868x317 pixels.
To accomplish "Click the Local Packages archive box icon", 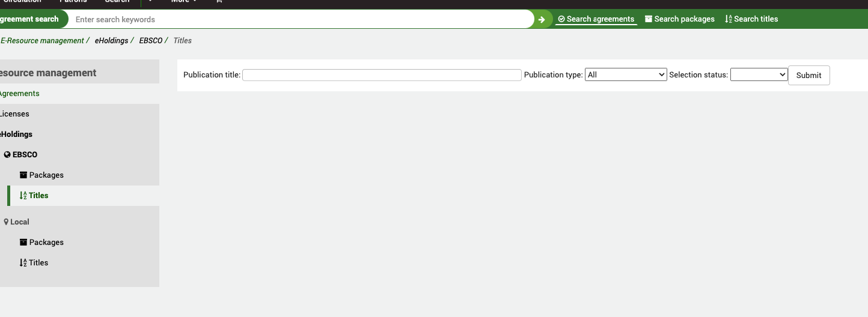I will [x=23, y=243].
